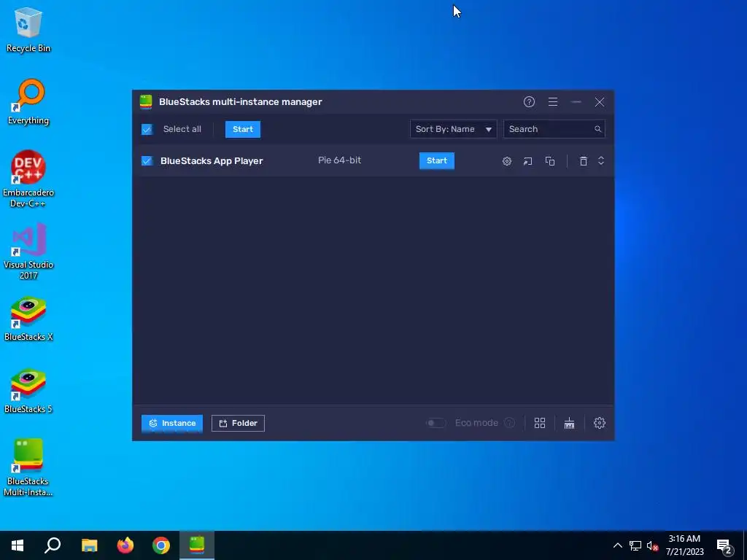Open File Explorer from taskbar

pyautogui.click(x=89, y=545)
